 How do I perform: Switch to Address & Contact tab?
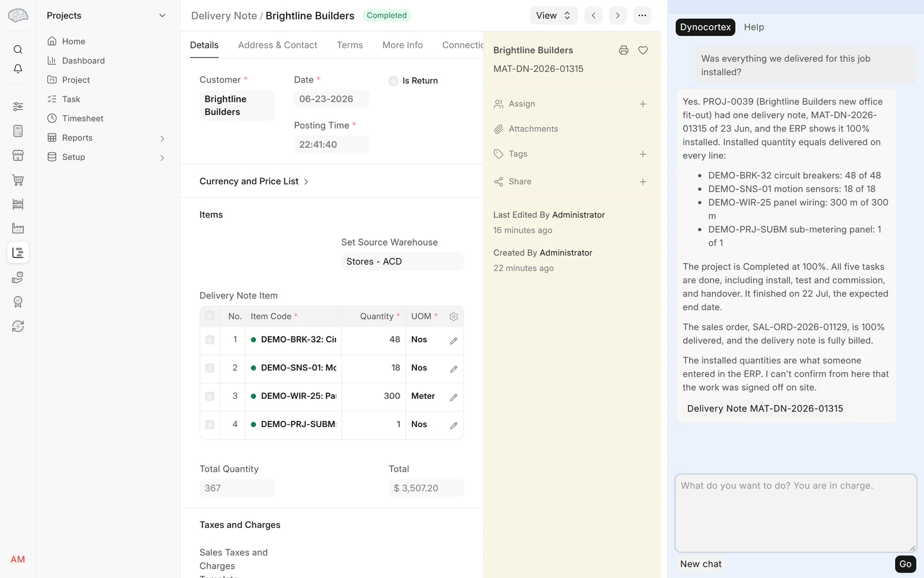point(278,45)
